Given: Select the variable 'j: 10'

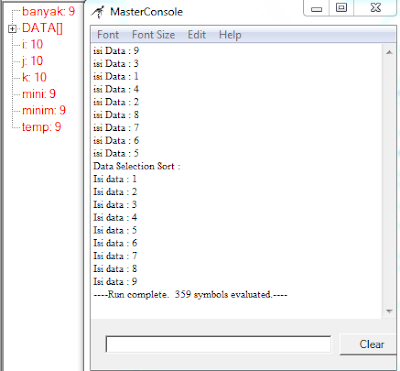Looking at the screenshot, I should 33,61.
